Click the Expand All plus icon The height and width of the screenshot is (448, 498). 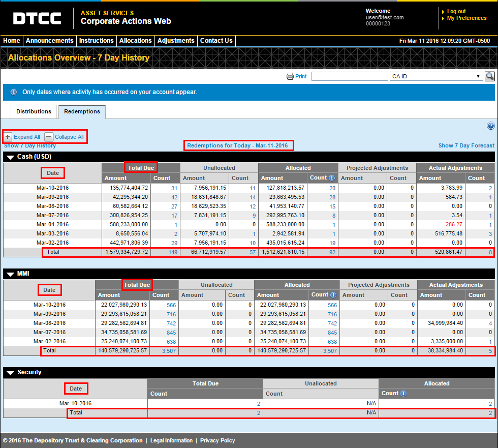[x=8, y=137]
